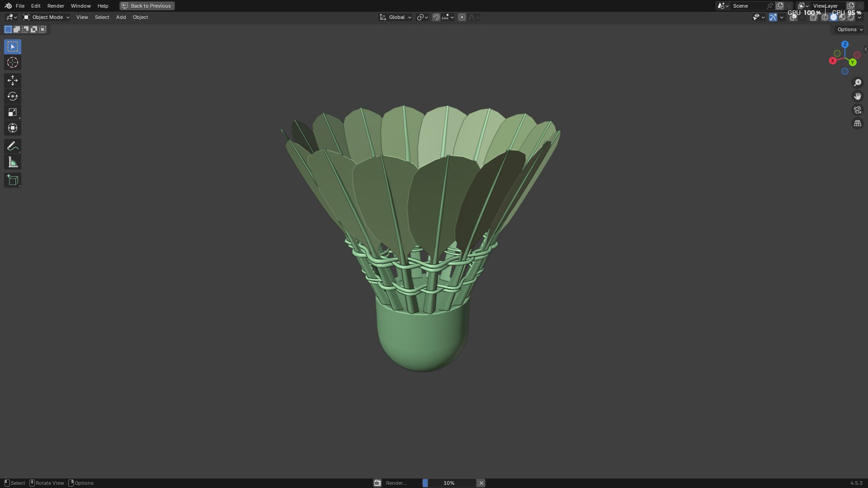Click the X axis on navigation gizmo
Screen dimensions: 868x488
point(833,61)
